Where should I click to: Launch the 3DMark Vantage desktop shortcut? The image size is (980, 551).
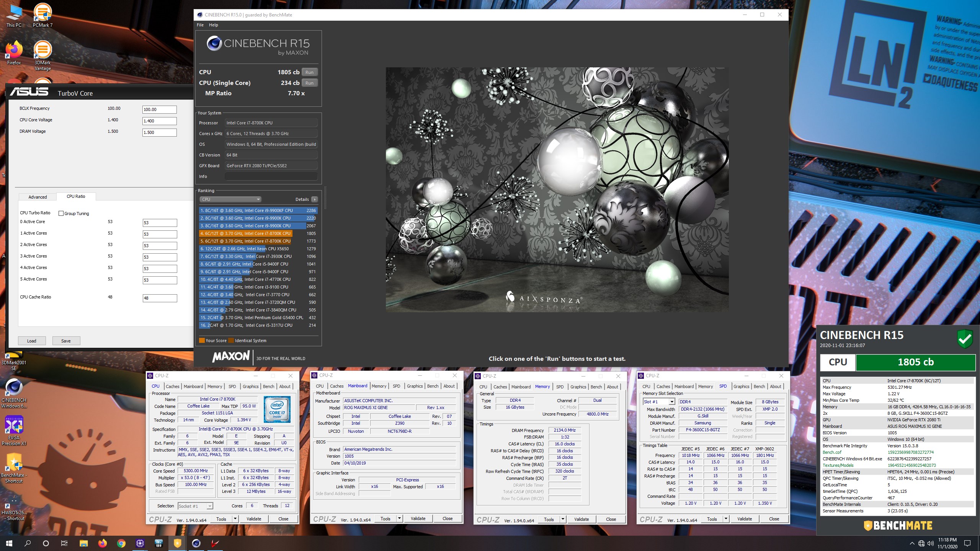click(42, 55)
